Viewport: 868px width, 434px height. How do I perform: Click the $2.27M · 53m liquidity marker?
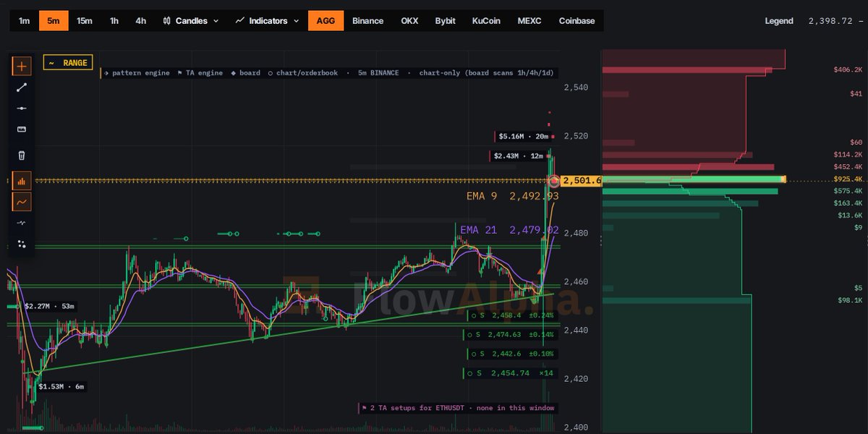tap(48, 307)
